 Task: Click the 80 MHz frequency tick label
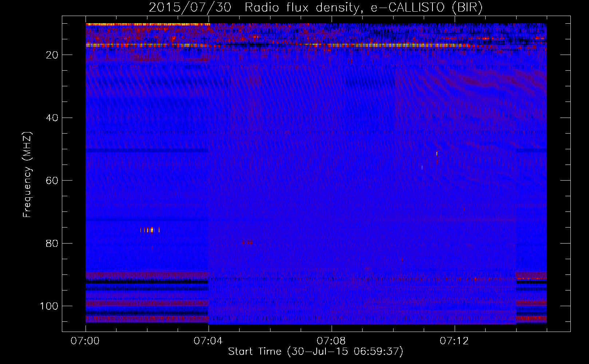click(x=52, y=243)
